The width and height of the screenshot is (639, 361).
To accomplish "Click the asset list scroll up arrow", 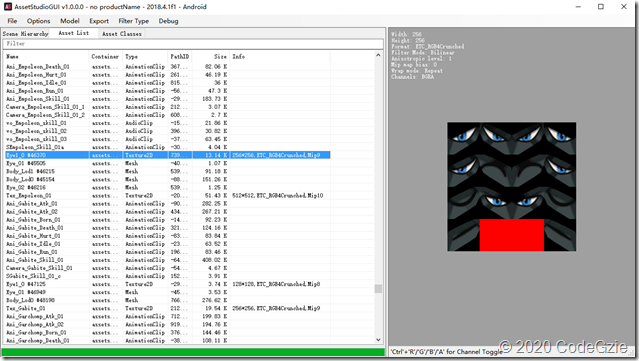I will (378, 55).
